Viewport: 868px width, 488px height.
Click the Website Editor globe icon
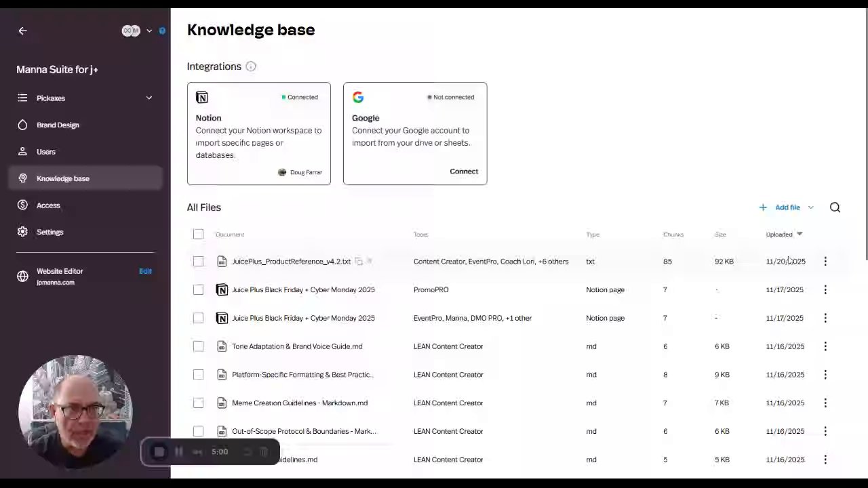click(x=22, y=277)
